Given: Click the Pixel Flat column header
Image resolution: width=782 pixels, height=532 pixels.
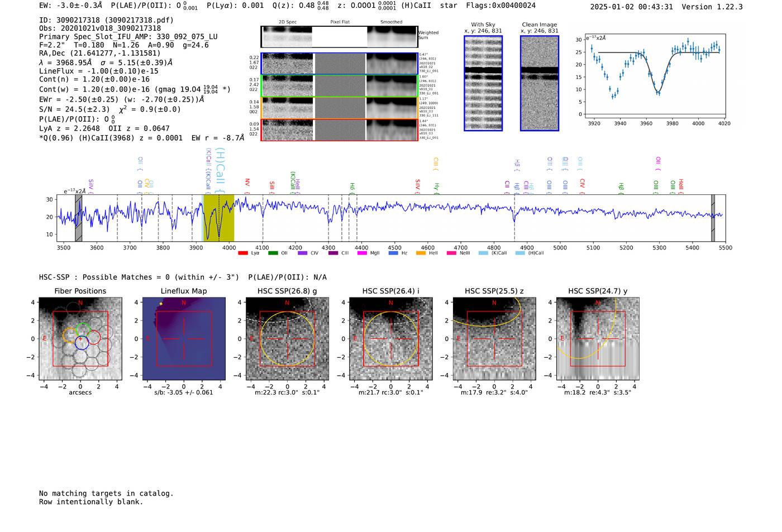Looking at the screenshot, I should (x=340, y=22).
